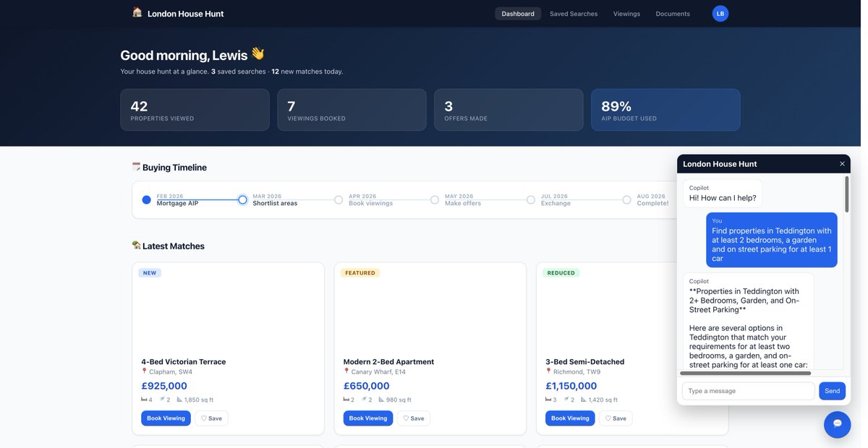Click the floor area icon beside 1,850 sq ft
Screen dimensions: 868x448
tap(179, 400)
